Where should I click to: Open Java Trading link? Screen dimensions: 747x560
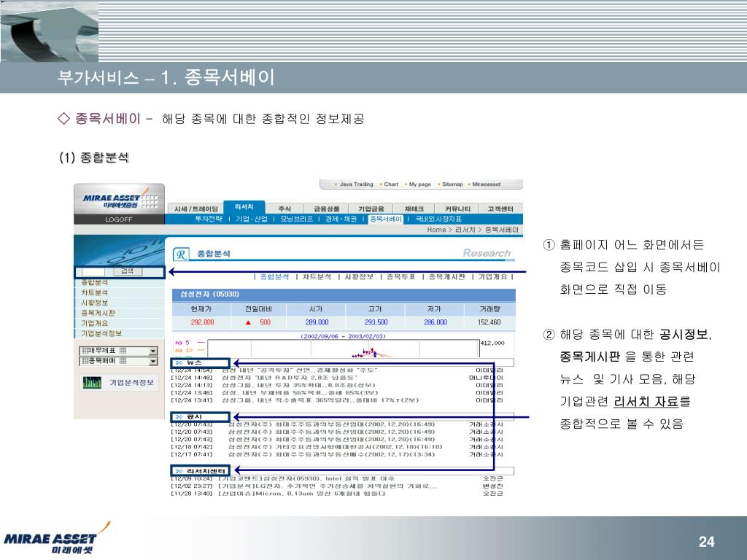[x=355, y=184]
